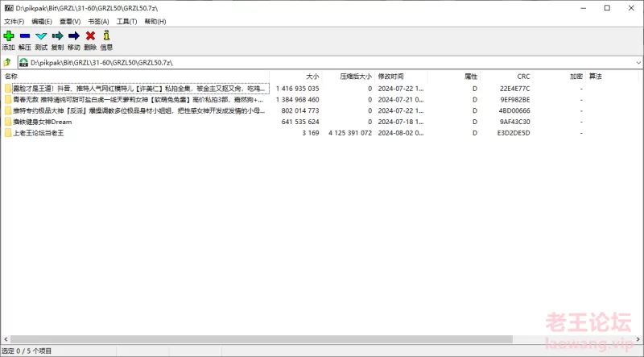Click CRC value 9EF982BE

coord(514,100)
